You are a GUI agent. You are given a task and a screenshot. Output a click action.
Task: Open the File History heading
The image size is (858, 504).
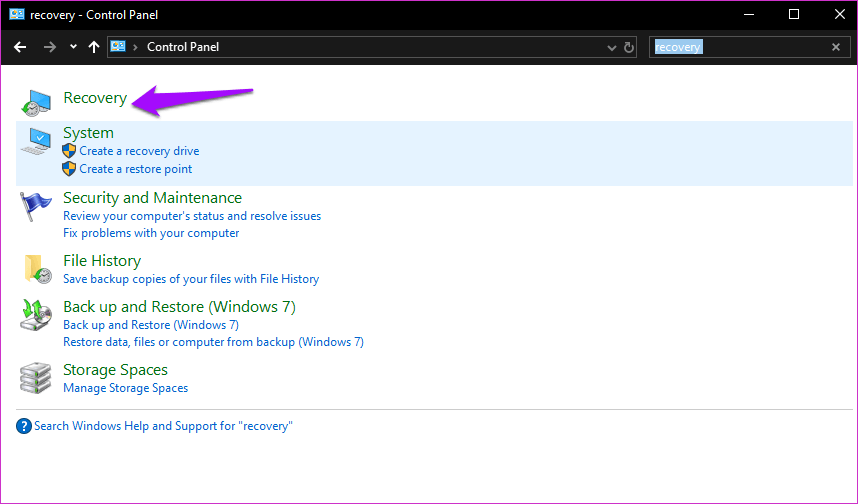(x=102, y=260)
